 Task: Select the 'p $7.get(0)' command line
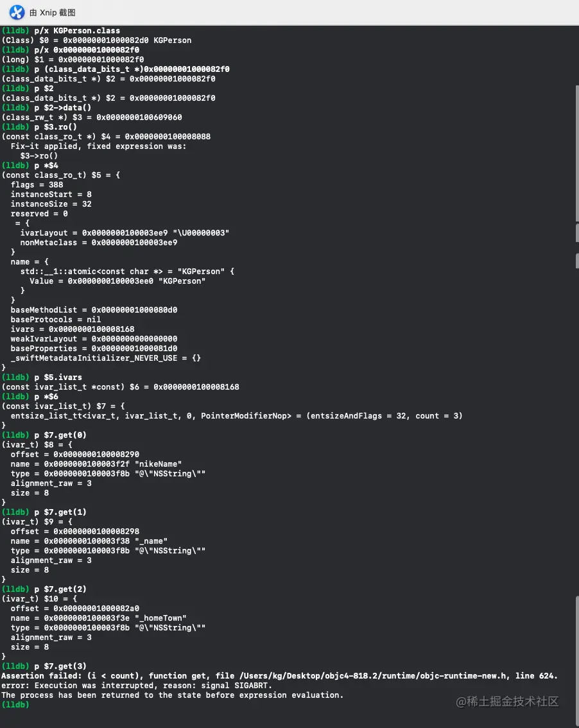point(44,435)
